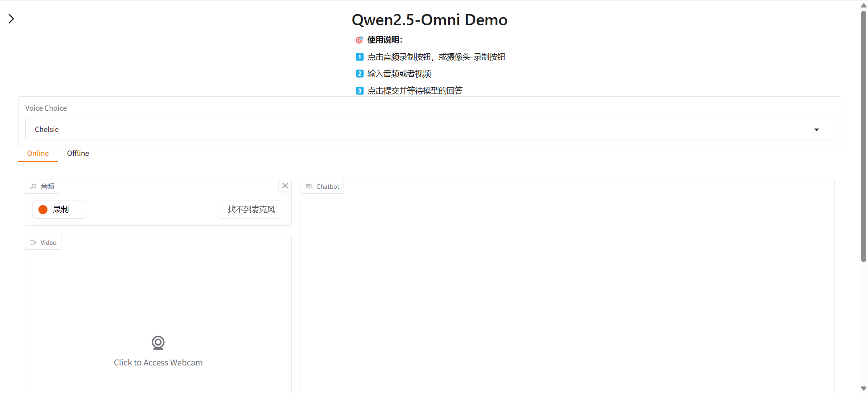Click the page scrollbar thumb
This screenshot has width=868, height=393.
(x=863, y=136)
